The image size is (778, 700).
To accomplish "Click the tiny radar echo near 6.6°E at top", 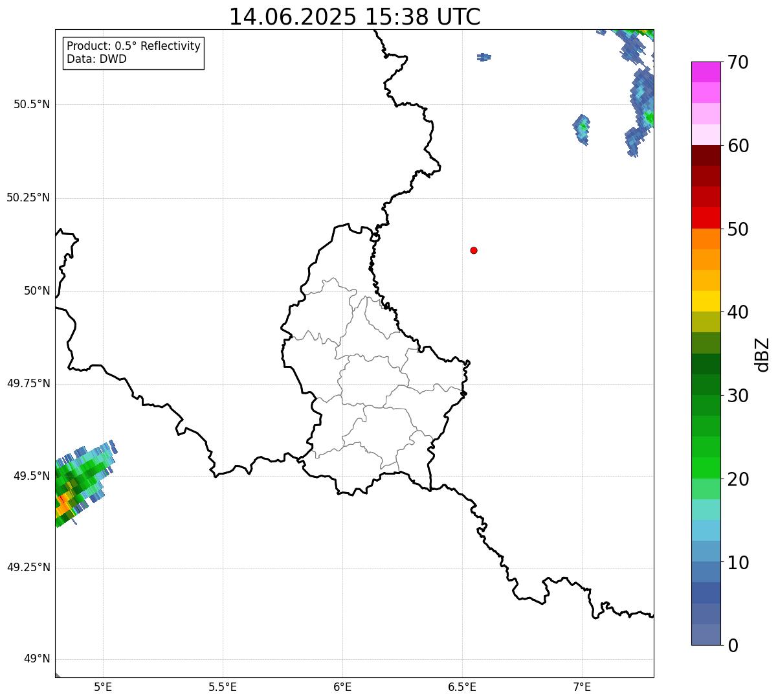I will pyautogui.click(x=483, y=57).
